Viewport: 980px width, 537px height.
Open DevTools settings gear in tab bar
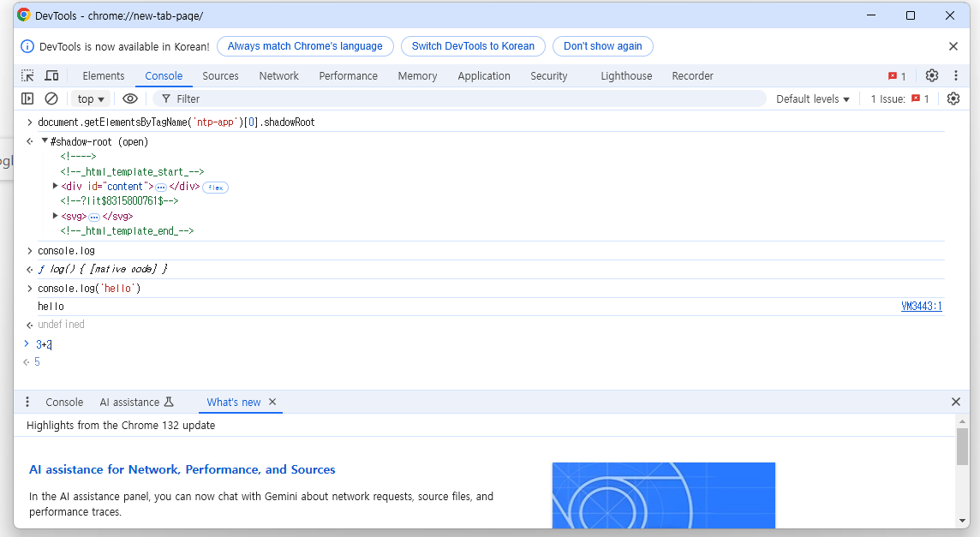[932, 75]
